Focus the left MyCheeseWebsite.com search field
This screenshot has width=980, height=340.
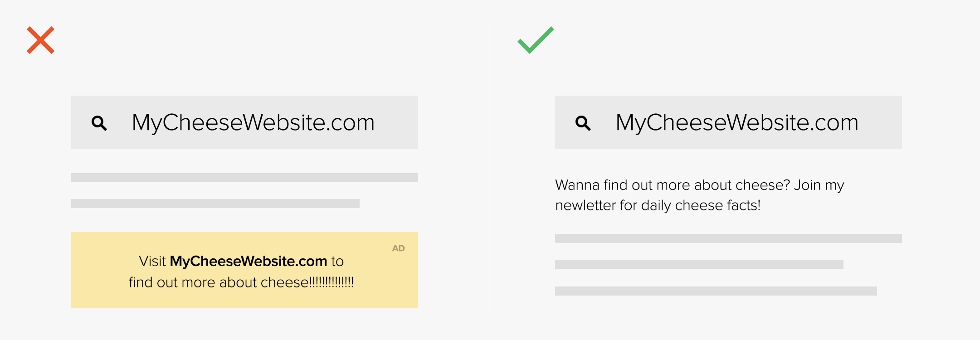coord(244,122)
